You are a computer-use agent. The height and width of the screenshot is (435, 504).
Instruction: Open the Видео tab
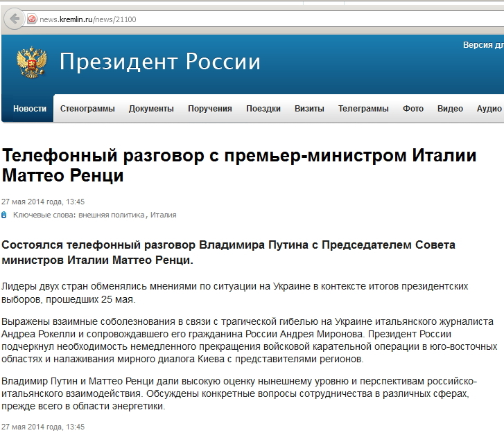(450, 109)
